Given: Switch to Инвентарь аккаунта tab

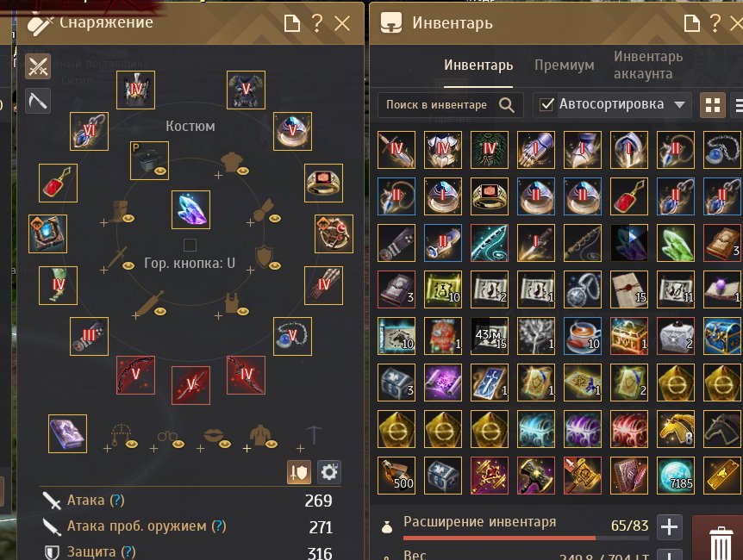Looking at the screenshot, I should click(648, 65).
